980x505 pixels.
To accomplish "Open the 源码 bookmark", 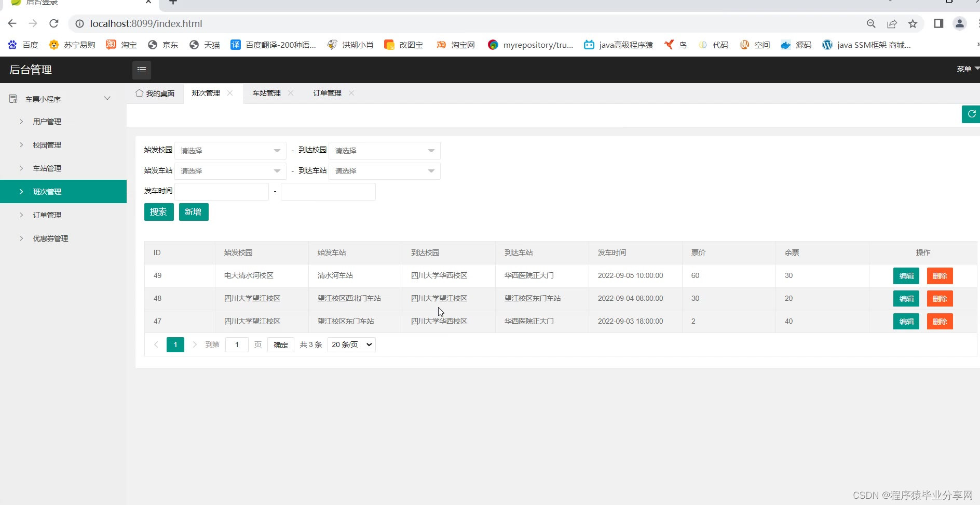I will pyautogui.click(x=796, y=45).
